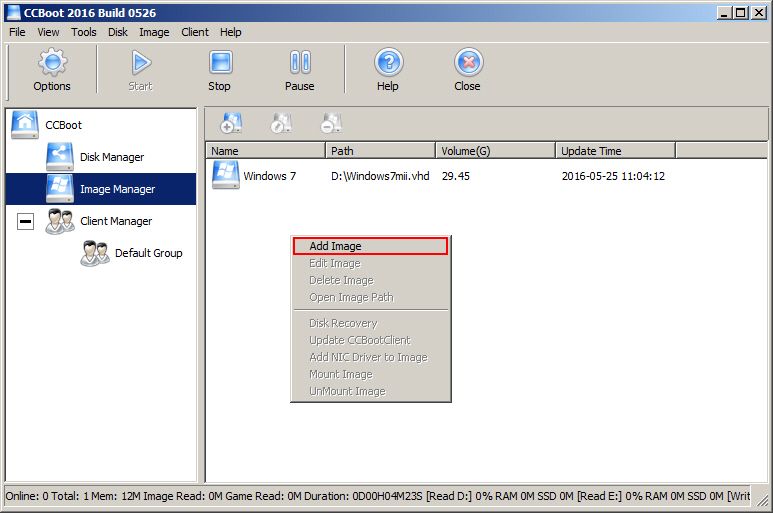The image size is (773, 513).
Task: Choose Add Image from context menu
Action: click(x=370, y=246)
